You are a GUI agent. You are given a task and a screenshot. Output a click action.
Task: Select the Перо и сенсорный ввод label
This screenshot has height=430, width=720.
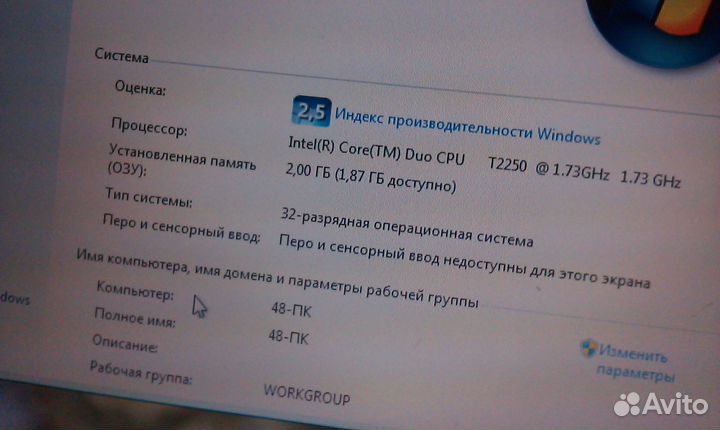coord(181,228)
